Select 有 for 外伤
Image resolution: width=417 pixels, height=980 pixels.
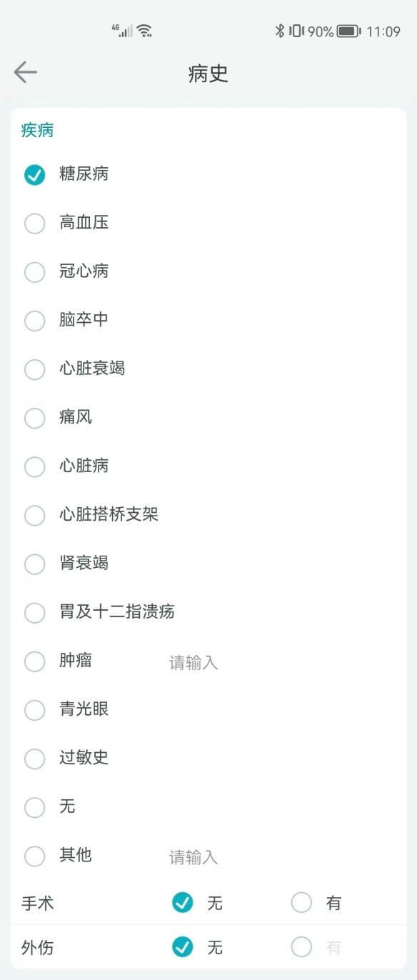301,947
